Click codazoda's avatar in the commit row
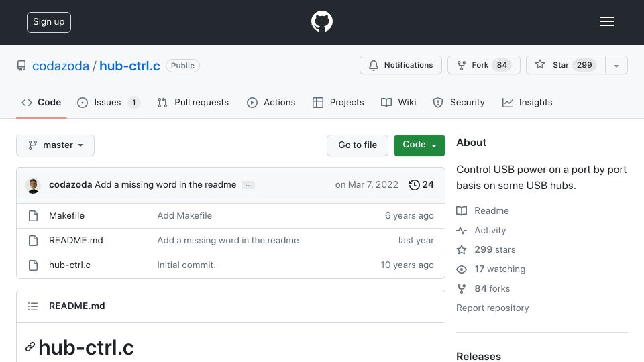Viewport: 644px width, 362px height. tap(33, 186)
